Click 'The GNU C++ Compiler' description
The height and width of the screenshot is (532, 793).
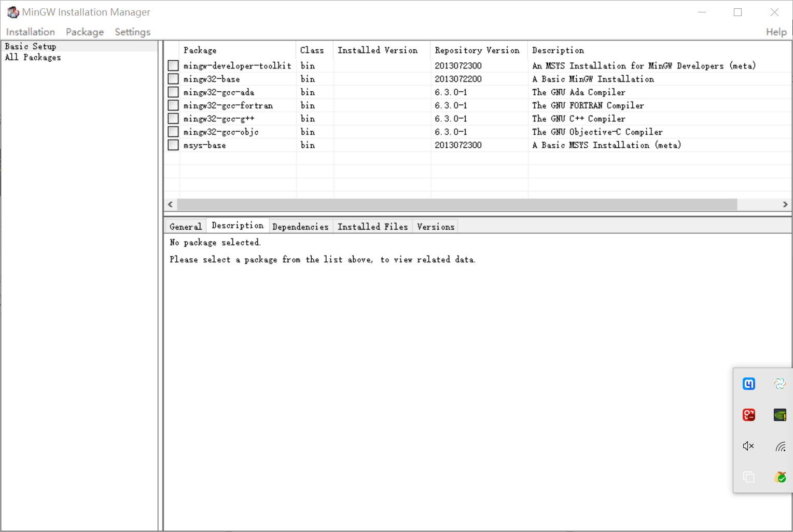578,119
